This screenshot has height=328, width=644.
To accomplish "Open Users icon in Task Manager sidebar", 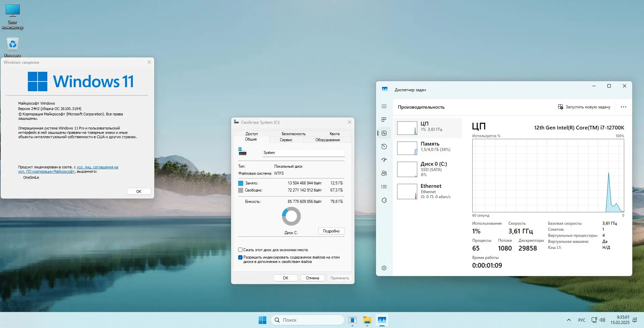I will (384, 173).
